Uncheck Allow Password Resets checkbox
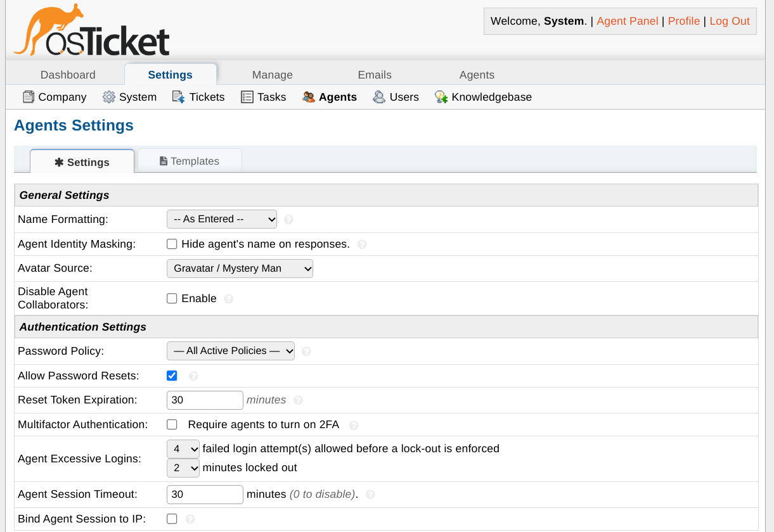 [x=172, y=376]
